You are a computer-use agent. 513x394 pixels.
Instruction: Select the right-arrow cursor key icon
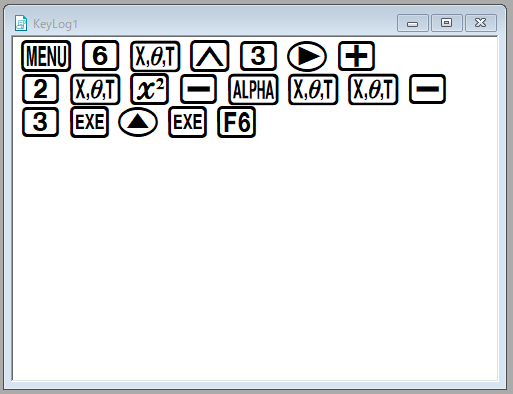[x=307, y=56]
